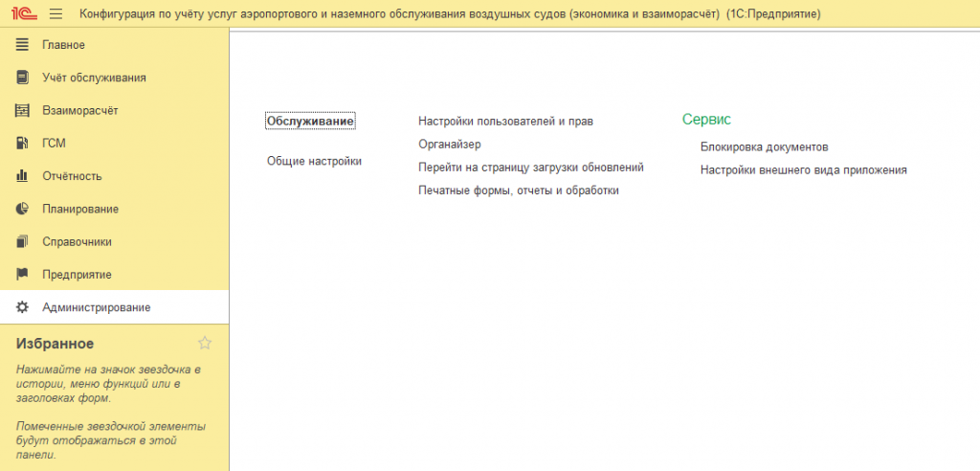
Task: Open the Отчётность section
Action: (x=72, y=176)
